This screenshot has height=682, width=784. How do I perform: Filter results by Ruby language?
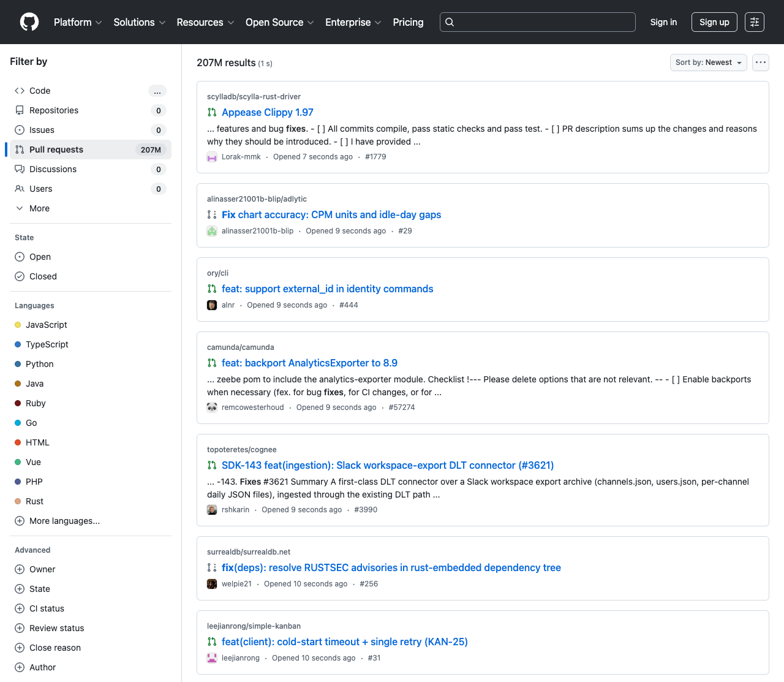click(91, 403)
